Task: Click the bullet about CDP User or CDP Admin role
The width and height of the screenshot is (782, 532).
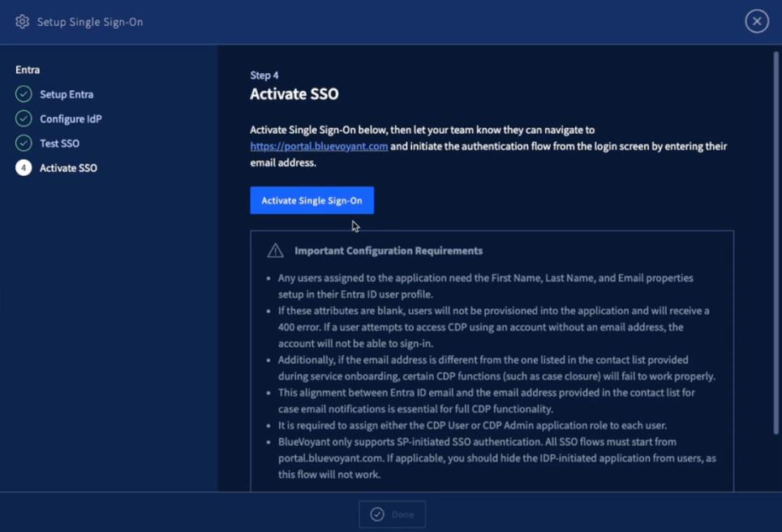Action: [x=472, y=425]
